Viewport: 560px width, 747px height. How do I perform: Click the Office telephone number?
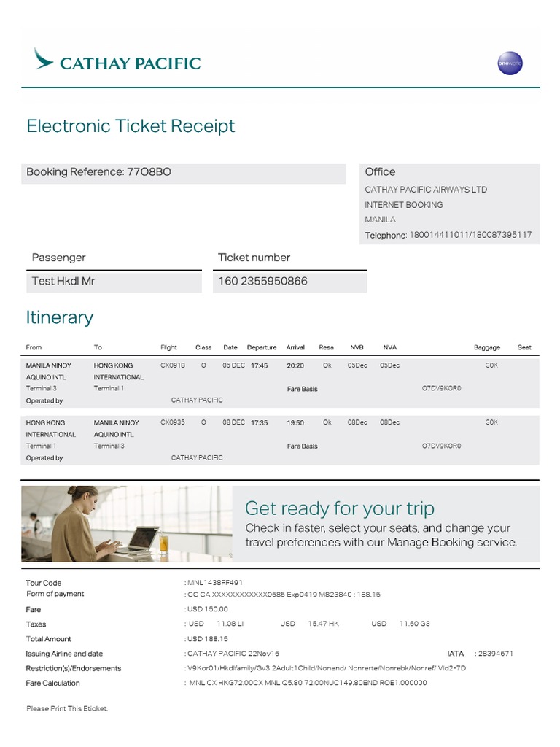point(470,235)
